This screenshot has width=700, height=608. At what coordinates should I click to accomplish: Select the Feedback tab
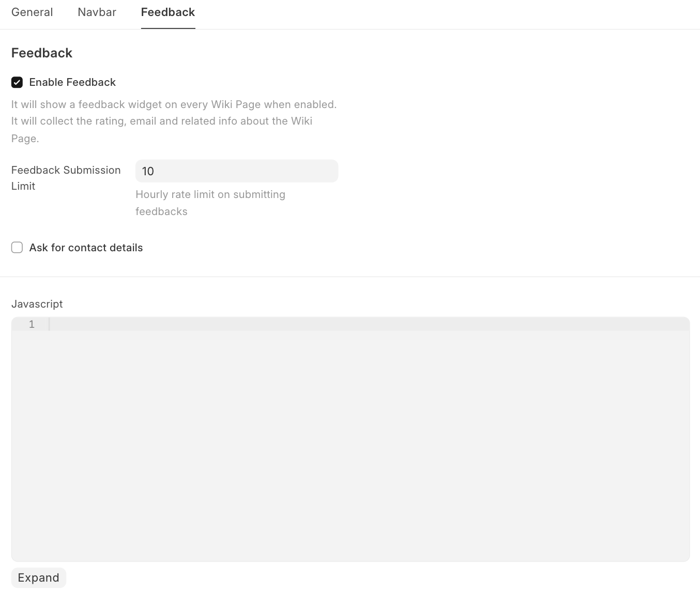168,12
